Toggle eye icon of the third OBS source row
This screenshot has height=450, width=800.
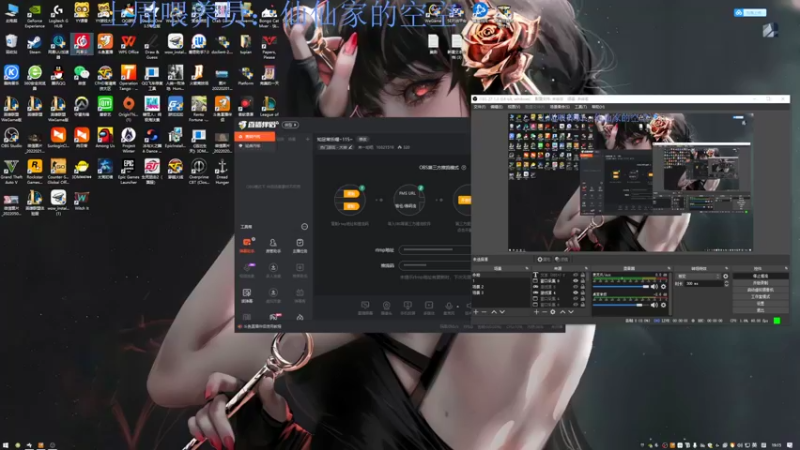(x=576, y=287)
